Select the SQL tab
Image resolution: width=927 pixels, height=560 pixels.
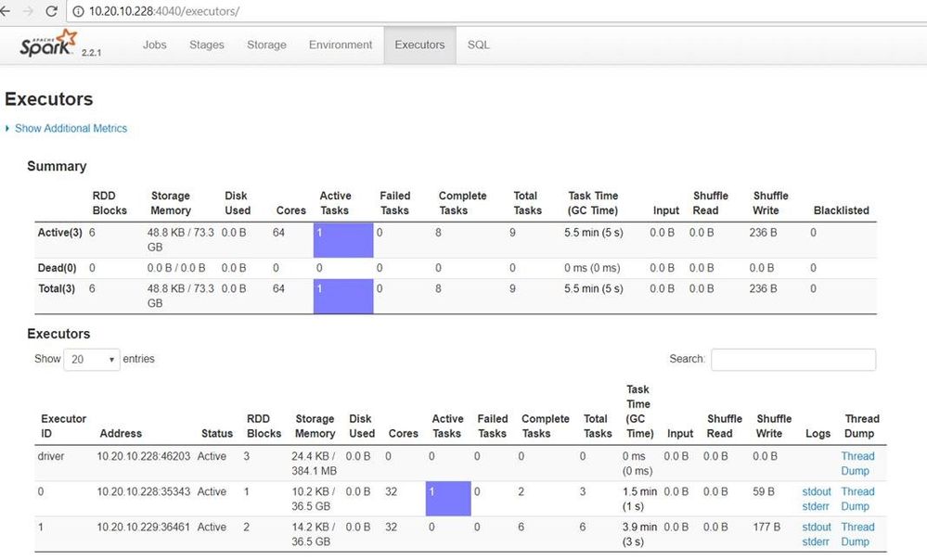(479, 45)
